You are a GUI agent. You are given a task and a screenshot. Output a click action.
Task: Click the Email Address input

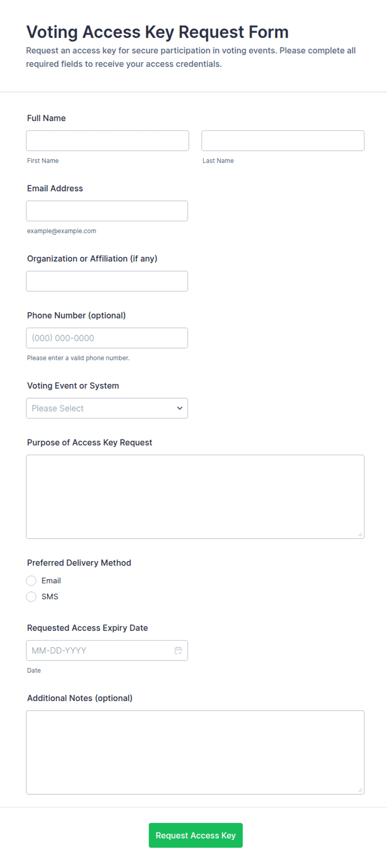point(107,211)
